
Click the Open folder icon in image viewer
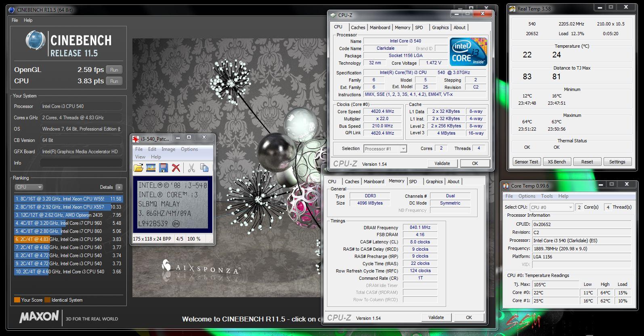pos(138,168)
